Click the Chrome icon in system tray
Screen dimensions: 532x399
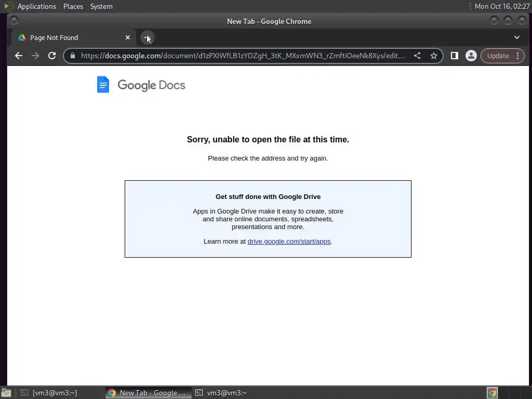tap(493, 393)
